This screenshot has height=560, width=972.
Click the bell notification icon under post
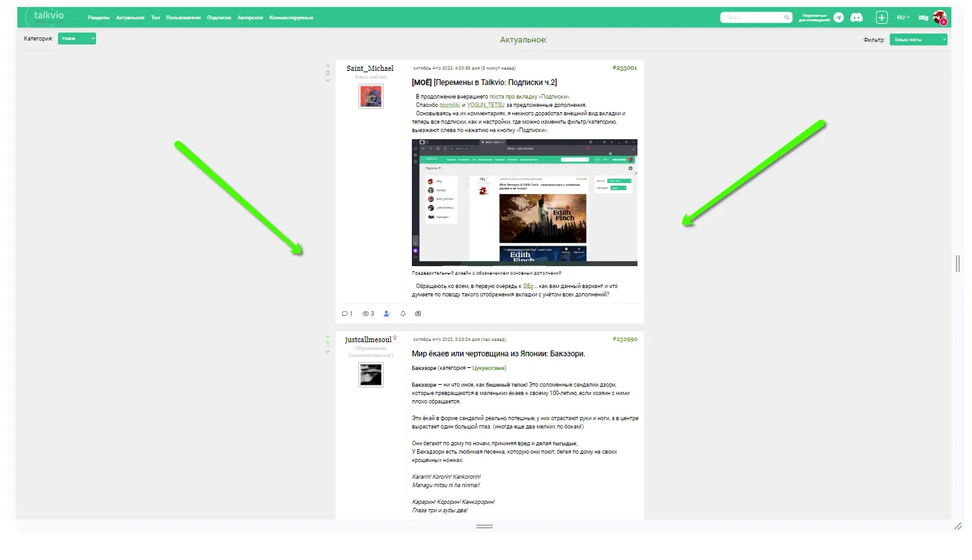point(403,314)
